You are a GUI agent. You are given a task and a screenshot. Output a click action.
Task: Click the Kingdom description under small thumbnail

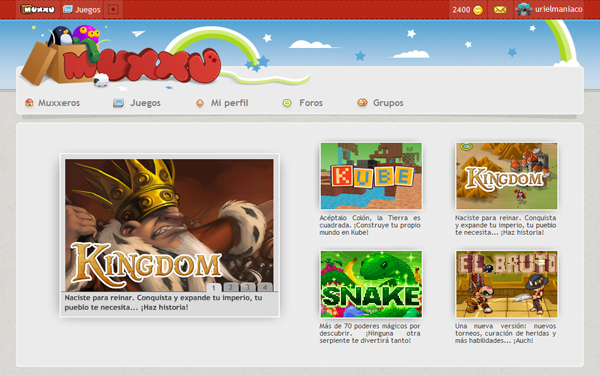pos(505,225)
